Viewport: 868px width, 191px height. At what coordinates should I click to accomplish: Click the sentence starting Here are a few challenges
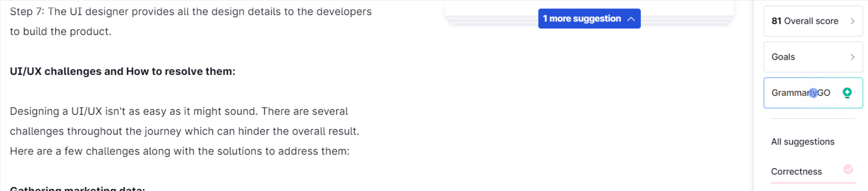(180, 151)
